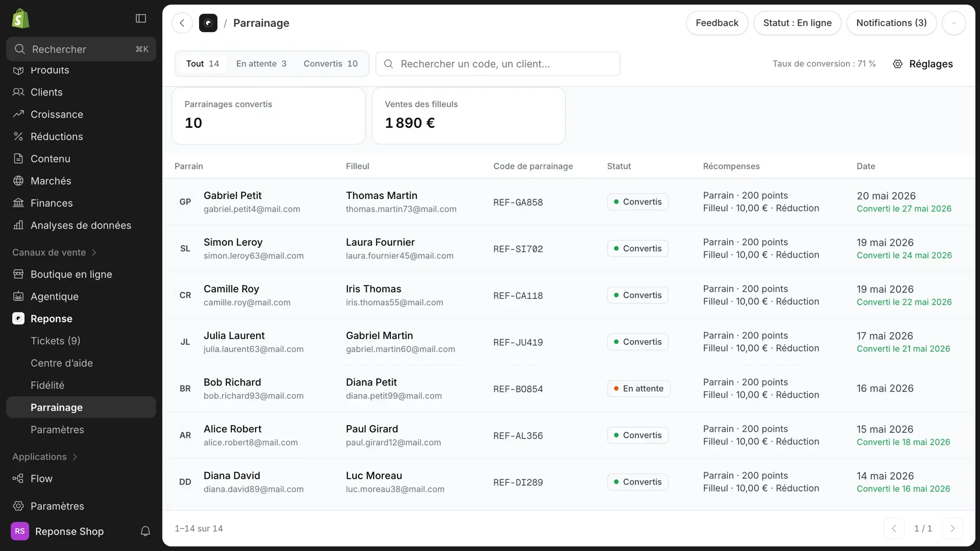Expand Applications section
The height and width of the screenshot is (551, 980).
pos(45,457)
